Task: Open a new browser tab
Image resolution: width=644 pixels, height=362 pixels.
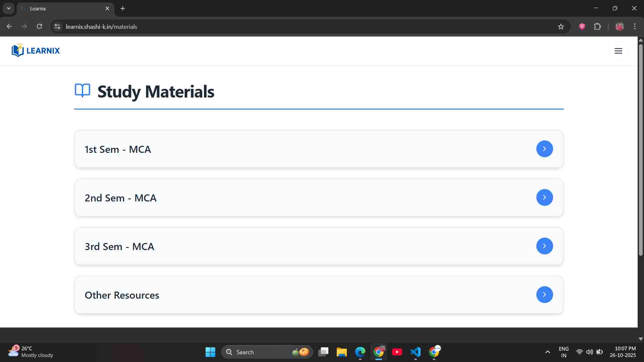Action: click(123, 9)
